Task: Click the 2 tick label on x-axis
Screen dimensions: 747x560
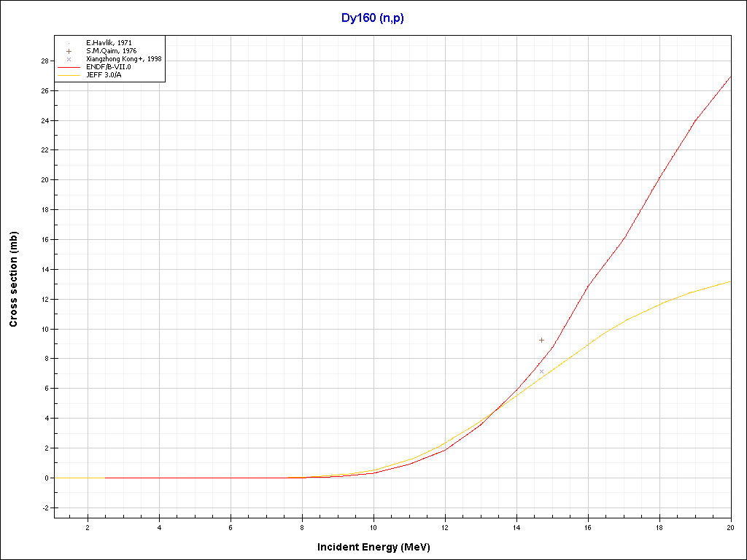Action: (x=88, y=527)
